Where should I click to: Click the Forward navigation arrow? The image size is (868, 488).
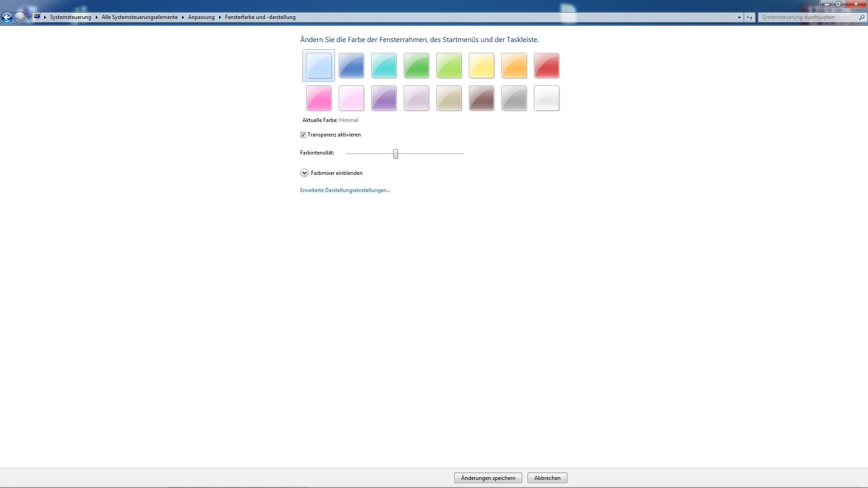19,17
